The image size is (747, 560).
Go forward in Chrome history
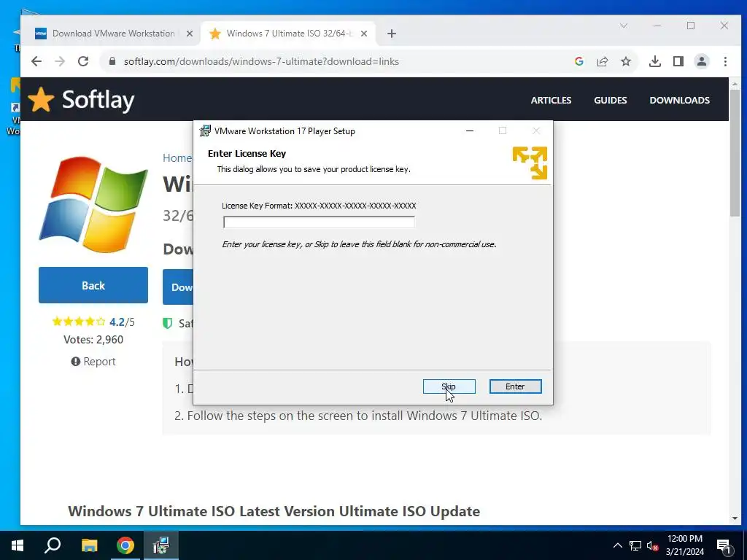pyautogui.click(x=60, y=61)
